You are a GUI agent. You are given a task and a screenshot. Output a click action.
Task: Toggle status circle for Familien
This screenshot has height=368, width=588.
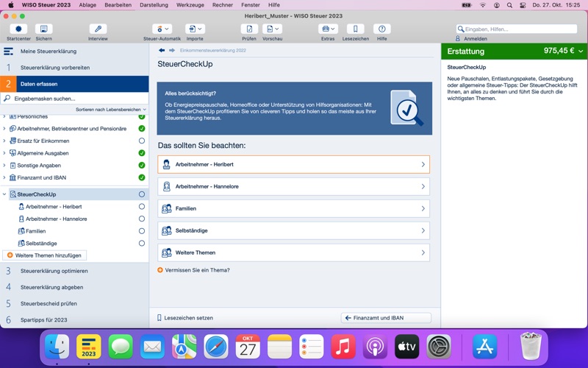142,231
